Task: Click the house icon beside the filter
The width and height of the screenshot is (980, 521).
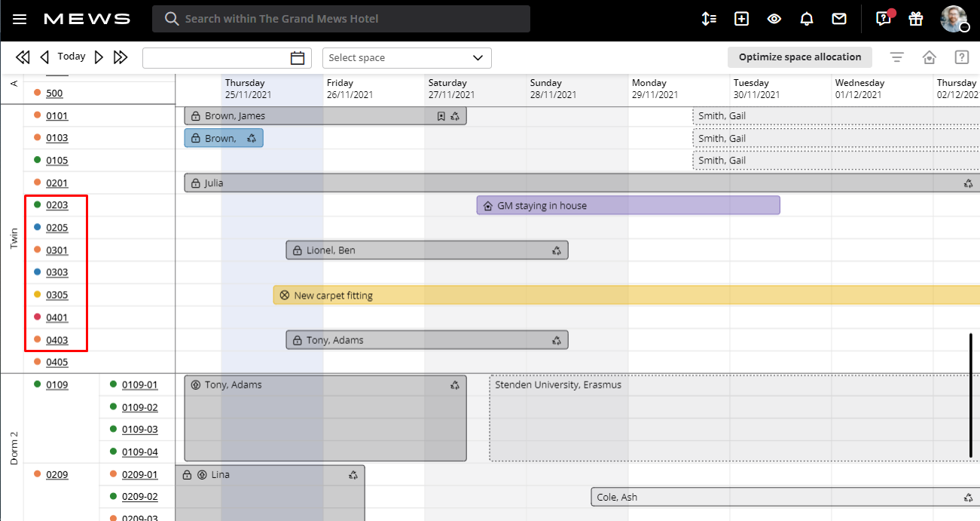Action: tap(929, 57)
